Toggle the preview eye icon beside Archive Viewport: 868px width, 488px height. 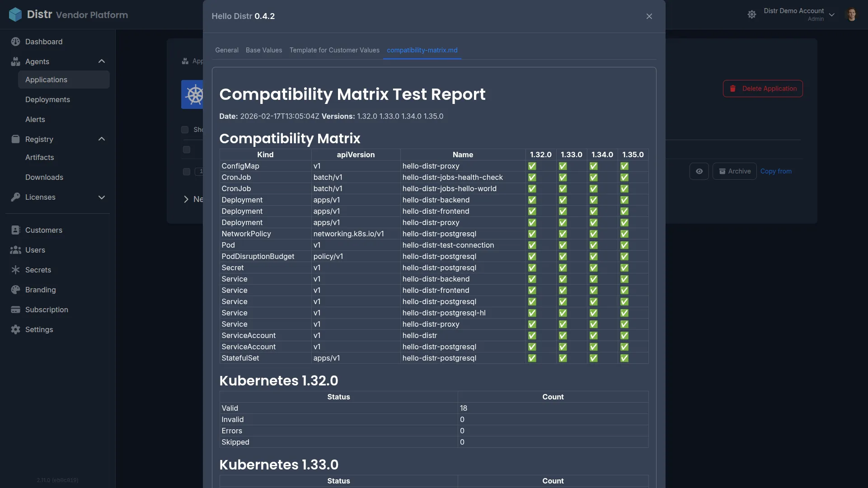click(699, 171)
